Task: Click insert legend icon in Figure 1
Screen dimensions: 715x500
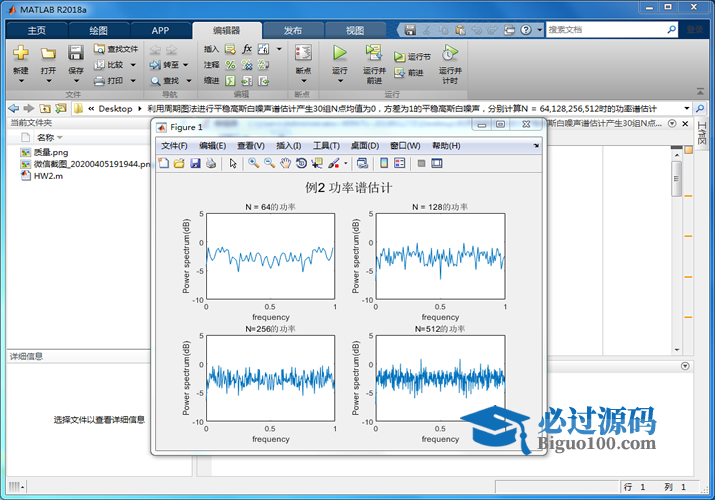Action: point(399,163)
